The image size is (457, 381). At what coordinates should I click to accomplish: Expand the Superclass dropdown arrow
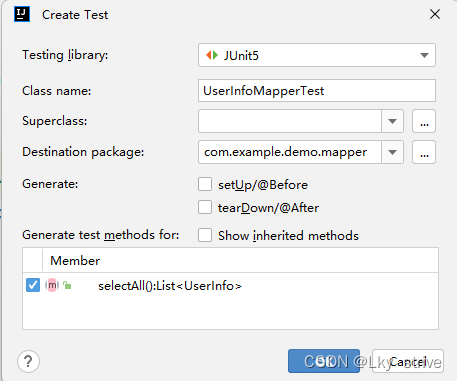pyautogui.click(x=393, y=121)
